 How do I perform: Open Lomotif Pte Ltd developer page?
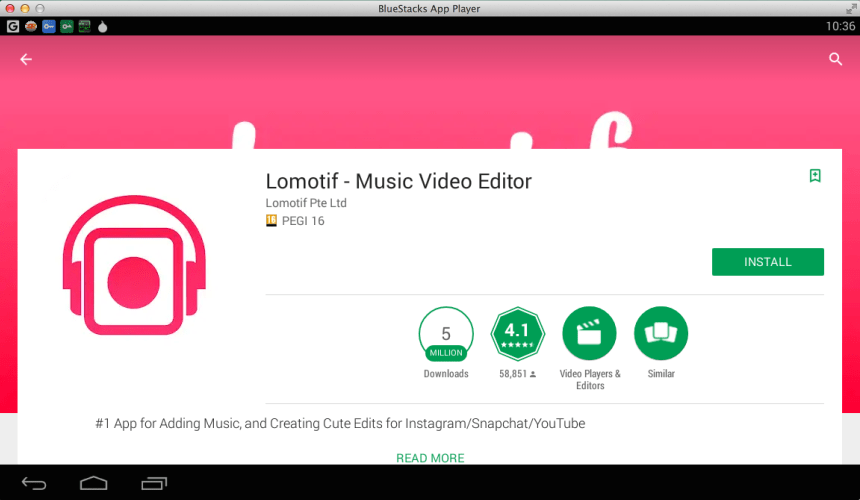click(x=306, y=203)
